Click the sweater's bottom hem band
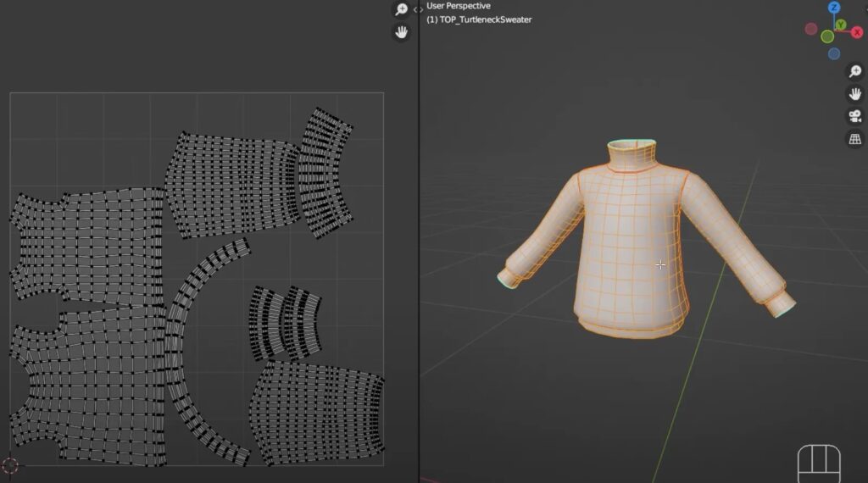 (x=631, y=326)
